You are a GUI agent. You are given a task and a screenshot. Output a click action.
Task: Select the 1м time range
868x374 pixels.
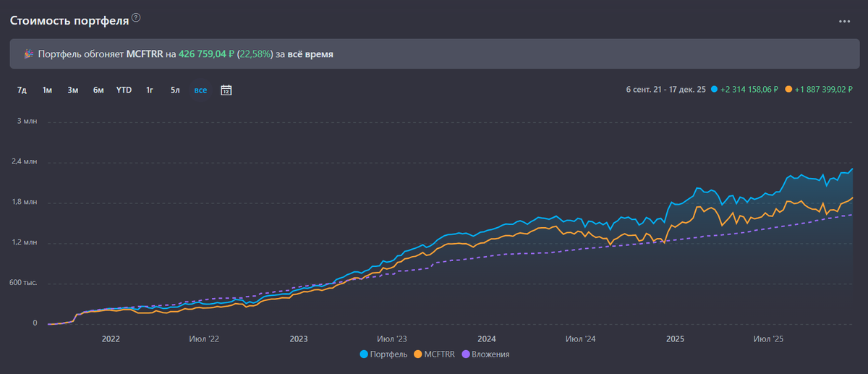pos(47,90)
